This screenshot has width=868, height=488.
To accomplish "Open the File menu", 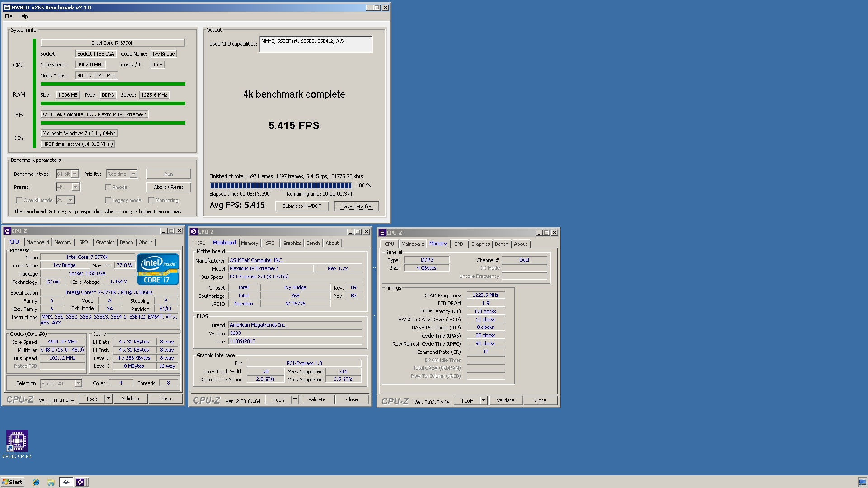I will (x=9, y=16).
